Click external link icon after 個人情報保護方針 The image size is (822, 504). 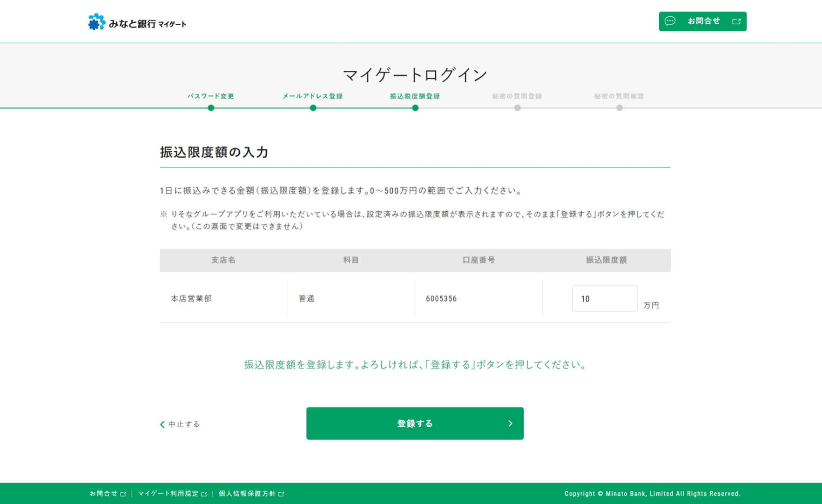click(281, 494)
